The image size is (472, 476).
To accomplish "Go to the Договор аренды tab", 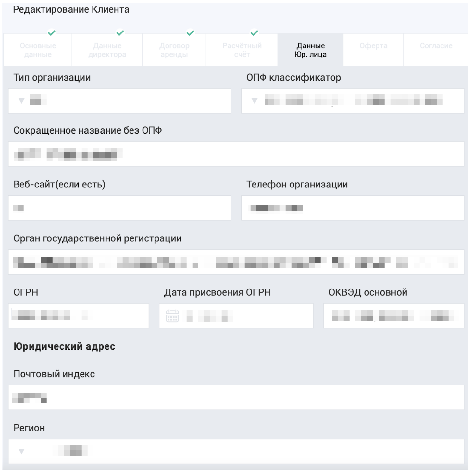I will coord(174,50).
